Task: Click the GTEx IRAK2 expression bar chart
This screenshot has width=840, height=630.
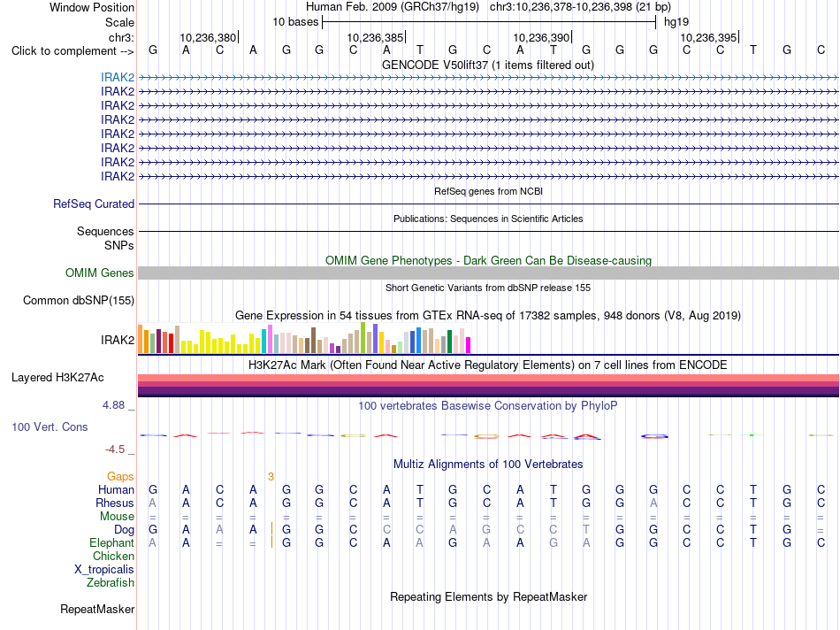Action: (x=304, y=338)
